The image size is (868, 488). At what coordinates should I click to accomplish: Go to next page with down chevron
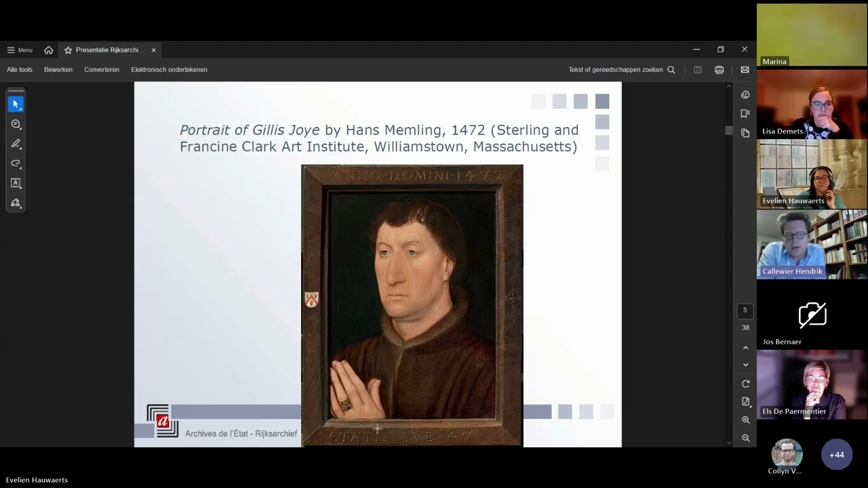coord(745,365)
